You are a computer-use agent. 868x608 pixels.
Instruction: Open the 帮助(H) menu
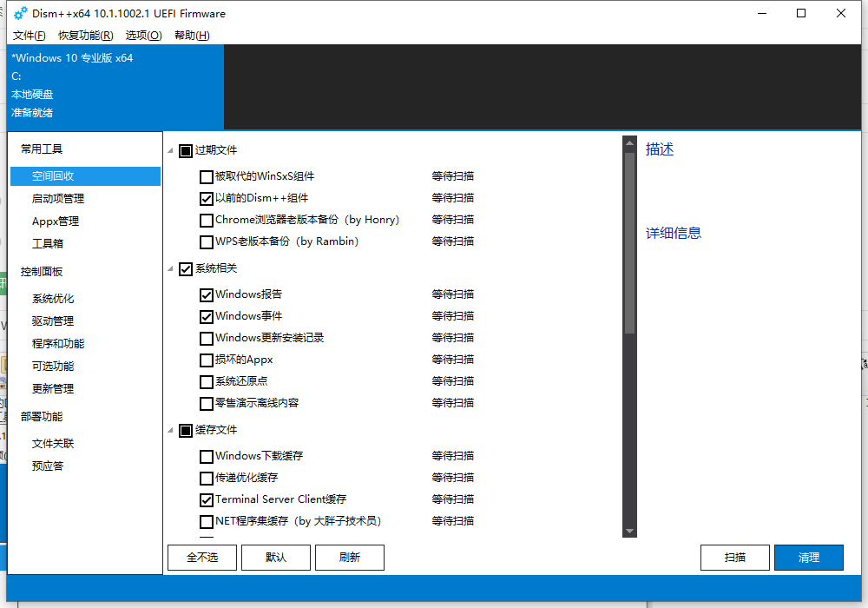[x=192, y=36]
